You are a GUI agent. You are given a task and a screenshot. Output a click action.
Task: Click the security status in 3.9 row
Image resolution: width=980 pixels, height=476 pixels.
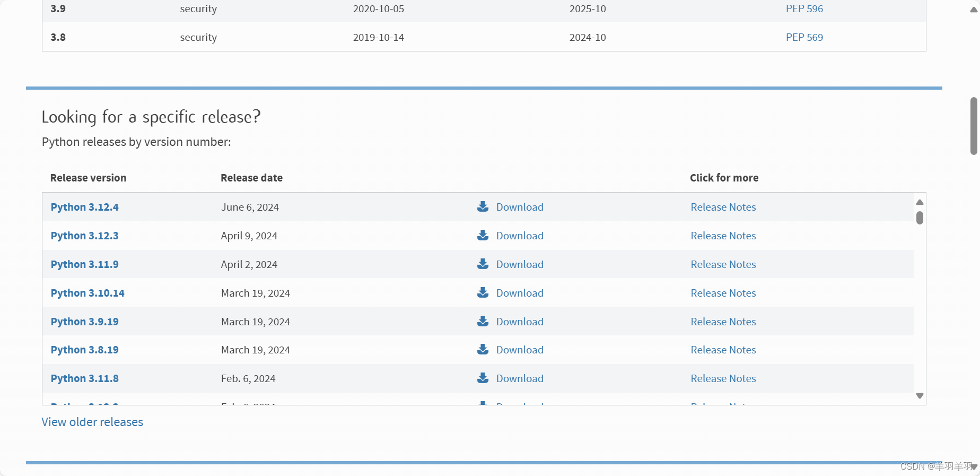(x=198, y=8)
